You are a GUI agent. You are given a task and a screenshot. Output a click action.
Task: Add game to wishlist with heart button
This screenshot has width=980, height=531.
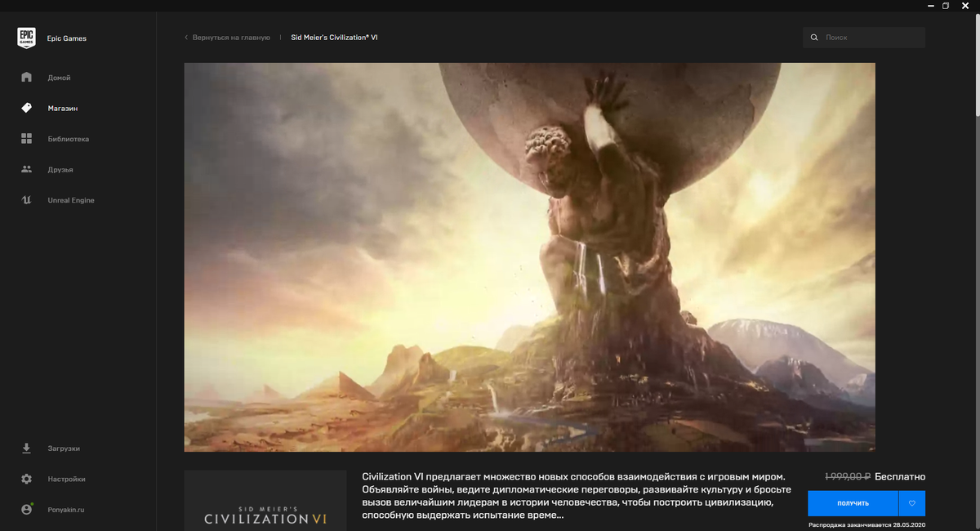click(x=911, y=503)
